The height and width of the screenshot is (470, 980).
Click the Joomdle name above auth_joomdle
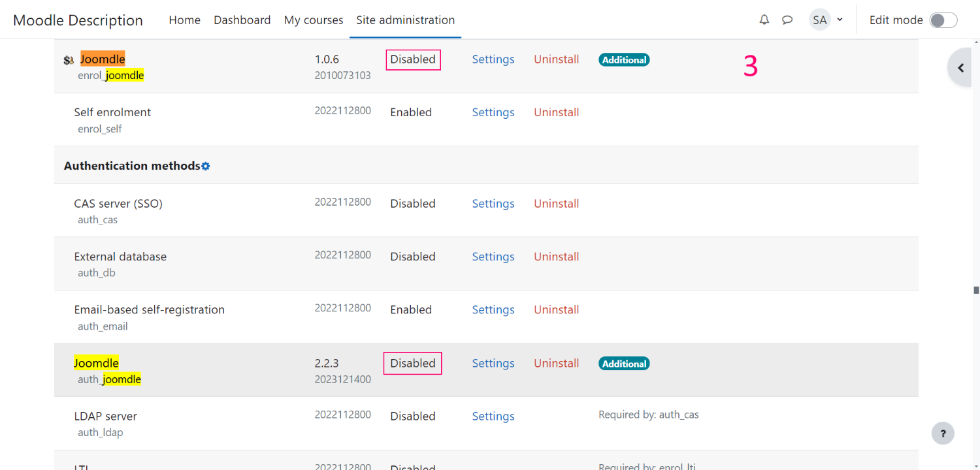97,363
